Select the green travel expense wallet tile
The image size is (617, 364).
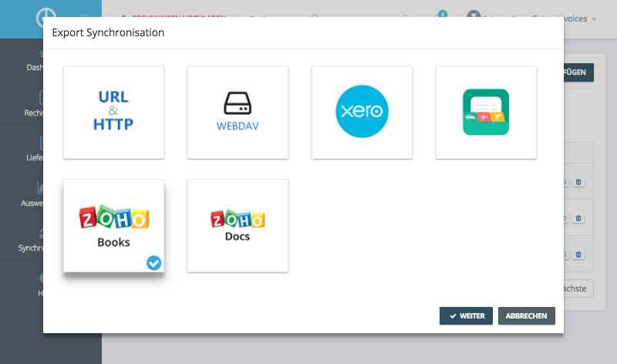[486, 113]
